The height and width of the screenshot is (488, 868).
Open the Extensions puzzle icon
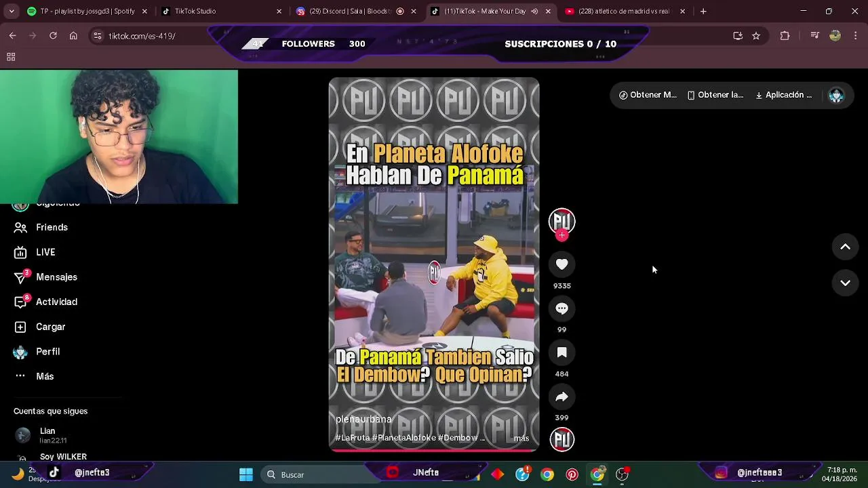[x=785, y=36]
